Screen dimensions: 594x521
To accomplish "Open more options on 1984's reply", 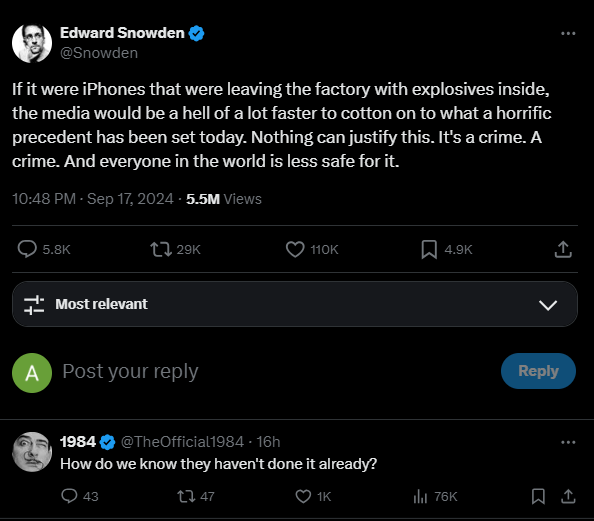I will point(568,442).
